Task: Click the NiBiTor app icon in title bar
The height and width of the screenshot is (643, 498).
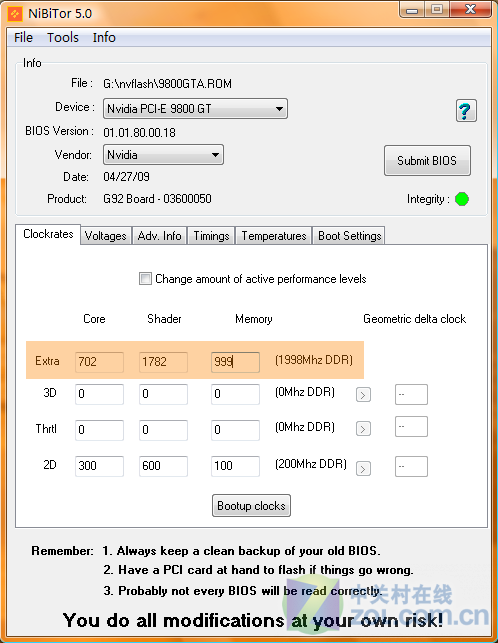Action: coord(15,14)
